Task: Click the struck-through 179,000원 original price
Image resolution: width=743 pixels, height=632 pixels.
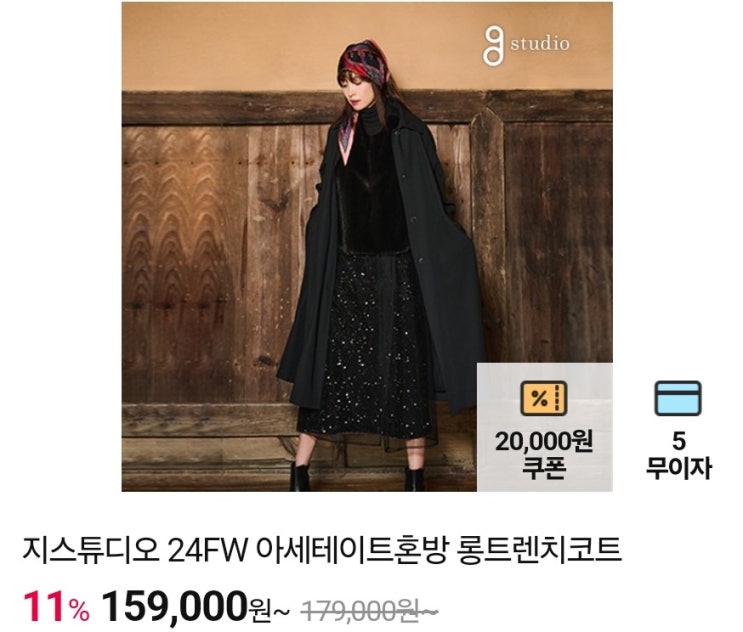Action: 369,608
